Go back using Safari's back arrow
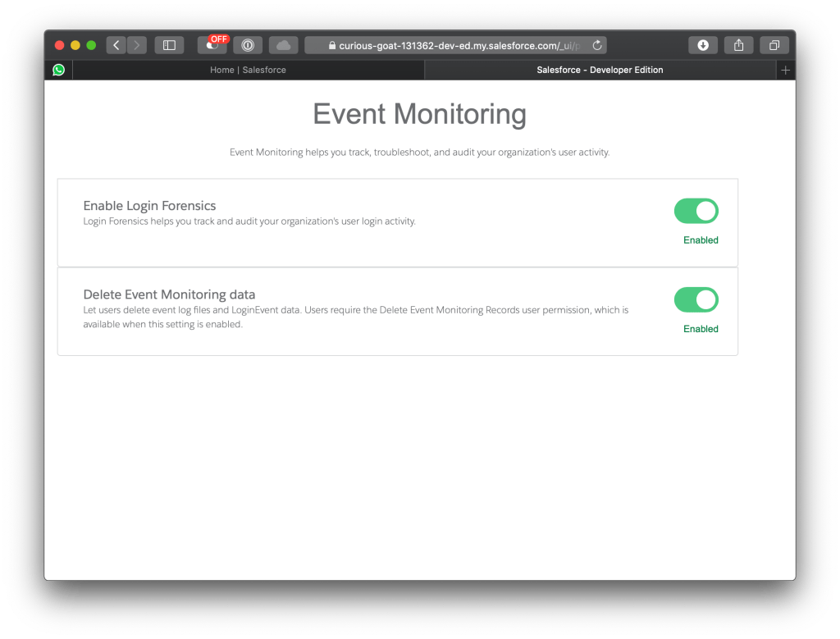The height and width of the screenshot is (639, 840). [x=116, y=45]
